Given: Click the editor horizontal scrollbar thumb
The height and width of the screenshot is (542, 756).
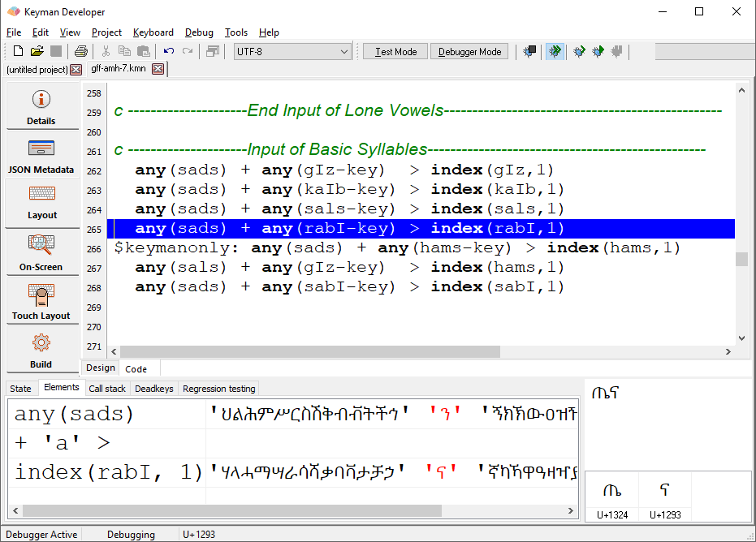Looking at the screenshot, I should (x=310, y=351).
